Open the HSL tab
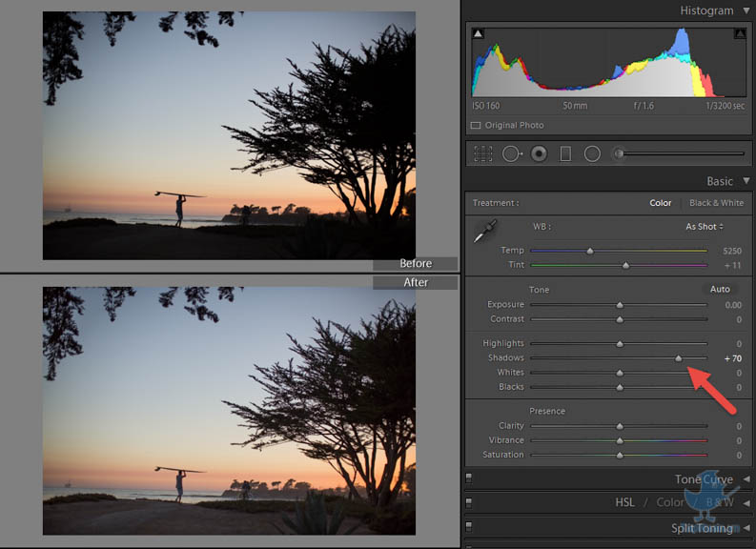The width and height of the screenshot is (756, 549). [624, 502]
